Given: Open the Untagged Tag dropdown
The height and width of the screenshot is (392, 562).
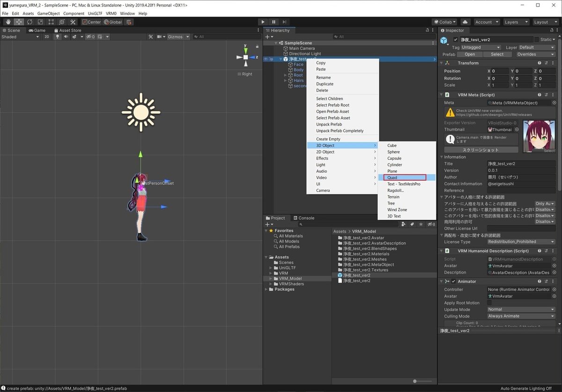Looking at the screenshot, I should click(x=481, y=47).
